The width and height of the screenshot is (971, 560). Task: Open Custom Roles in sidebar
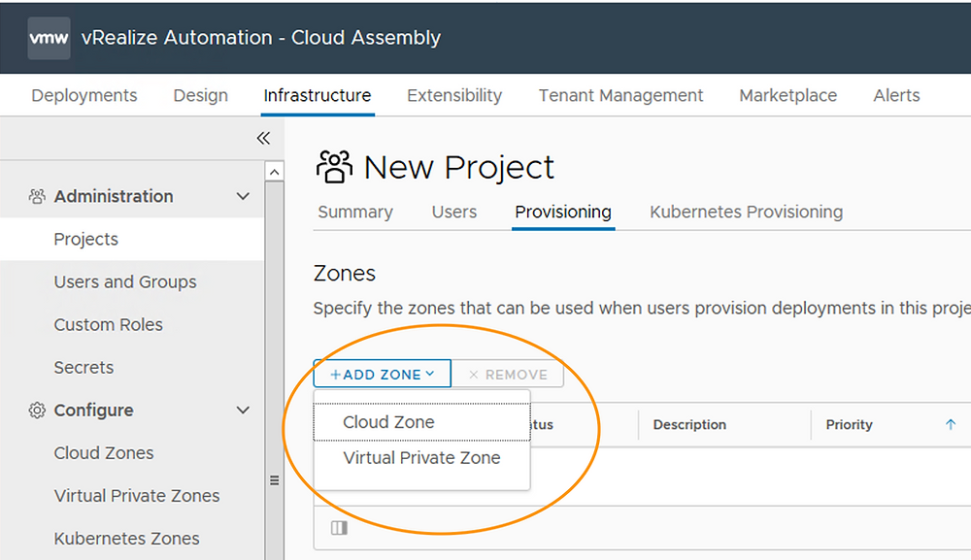pyautogui.click(x=109, y=325)
